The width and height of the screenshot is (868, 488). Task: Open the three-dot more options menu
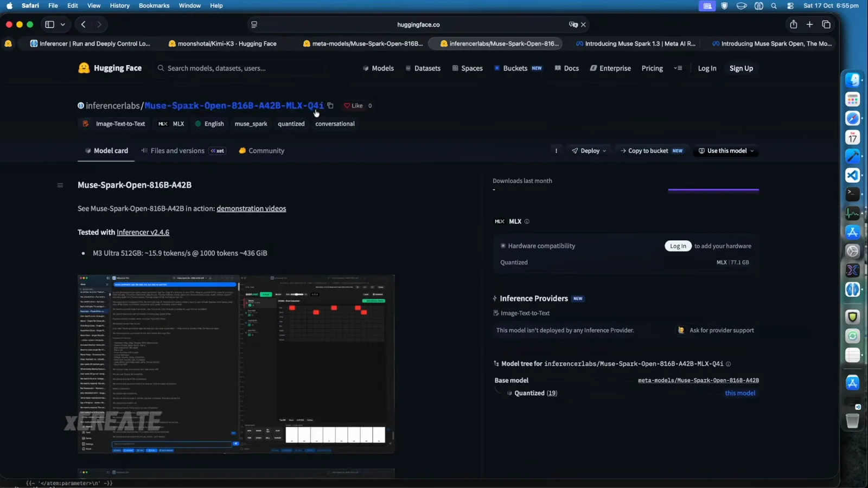556,151
